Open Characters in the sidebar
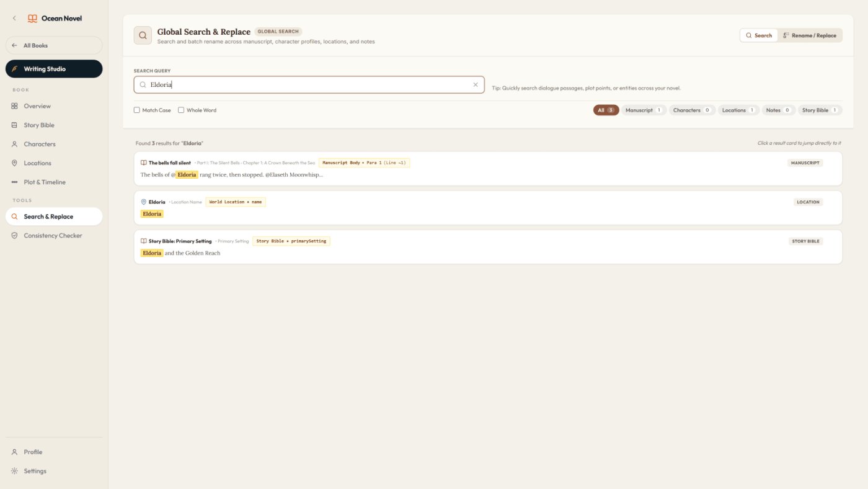Viewport: 868px width, 489px height. (54, 144)
